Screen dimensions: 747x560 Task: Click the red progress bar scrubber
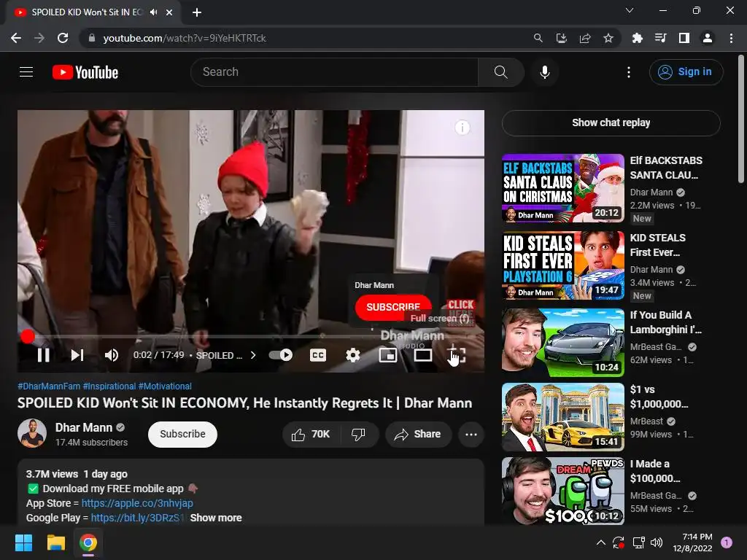tap(28, 336)
